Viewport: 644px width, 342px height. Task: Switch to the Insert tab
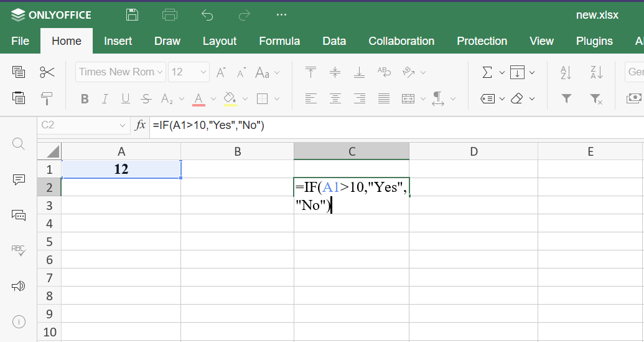tap(118, 41)
